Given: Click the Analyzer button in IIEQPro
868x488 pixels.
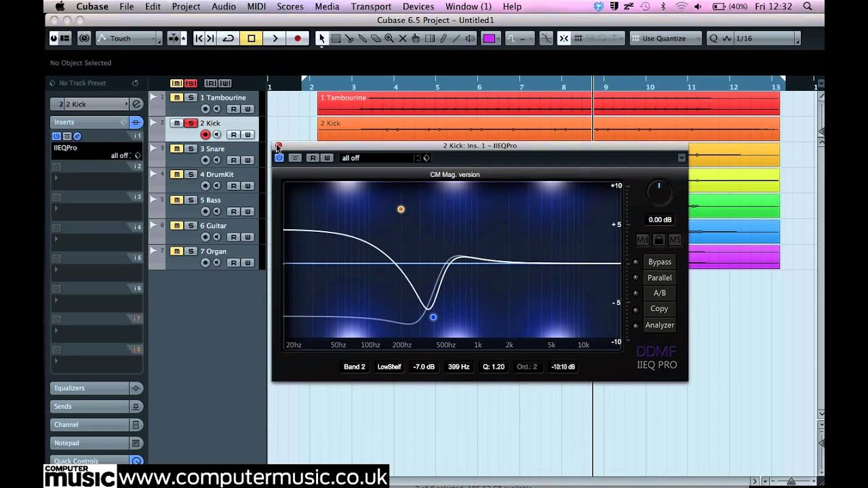Looking at the screenshot, I should (660, 325).
